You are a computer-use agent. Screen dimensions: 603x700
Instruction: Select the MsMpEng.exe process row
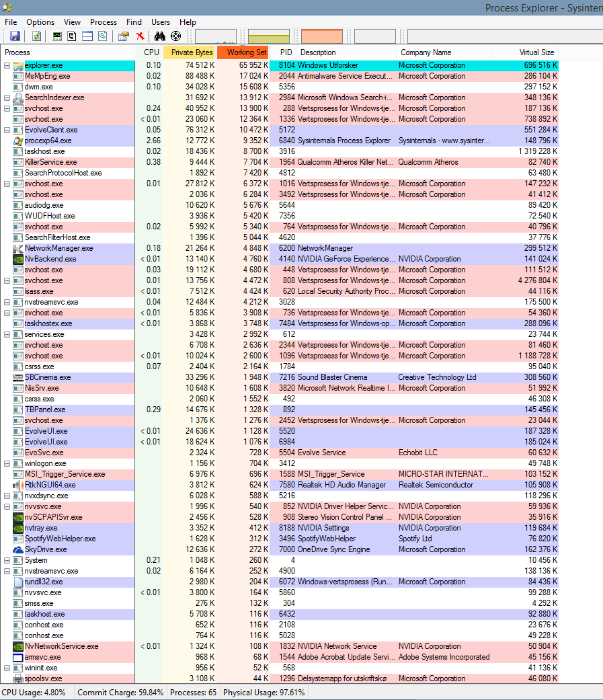pyautogui.click(x=280, y=77)
